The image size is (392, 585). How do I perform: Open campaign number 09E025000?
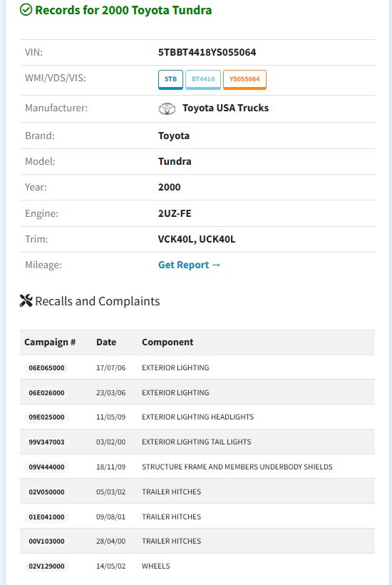pos(46,417)
